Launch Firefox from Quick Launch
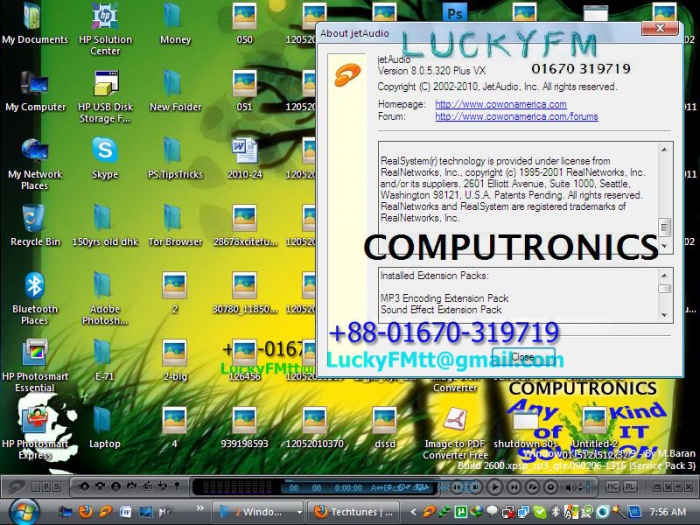The image size is (700, 525). pyautogui.click(x=85, y=511)
